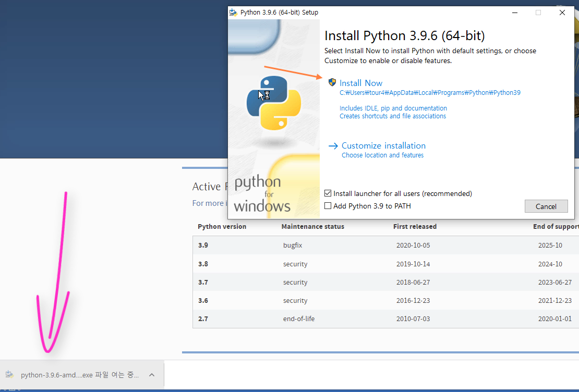Click the 2024-10 end of support cell
The width and height of the screenshot is (579, 392).
550,264
